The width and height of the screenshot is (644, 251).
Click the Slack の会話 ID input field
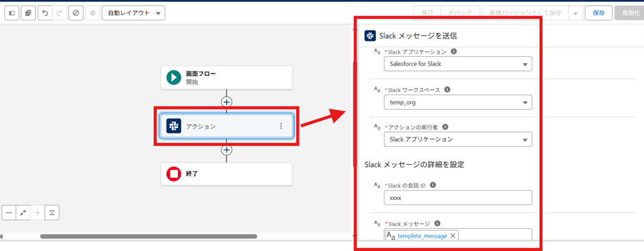(x=458, y=197)
